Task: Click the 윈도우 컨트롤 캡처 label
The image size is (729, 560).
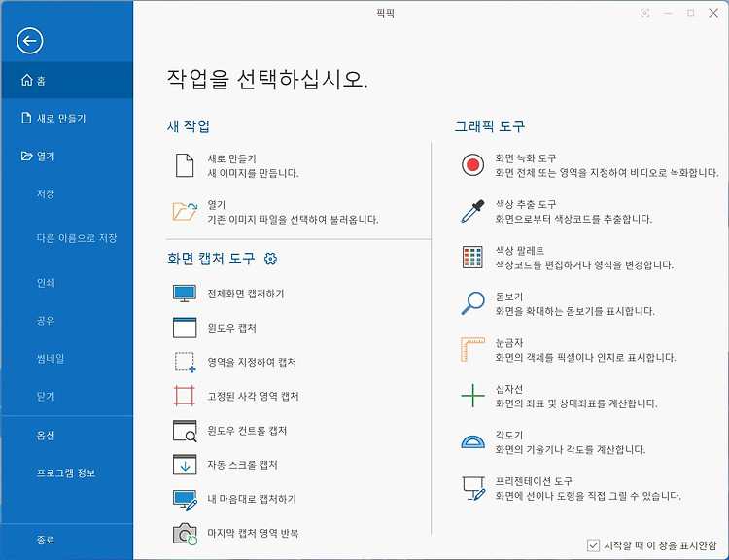Action: [x=247, y=431]
